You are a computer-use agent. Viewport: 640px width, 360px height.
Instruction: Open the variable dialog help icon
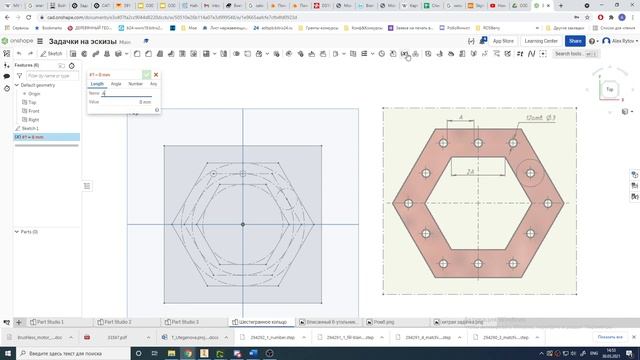point(157,110)
